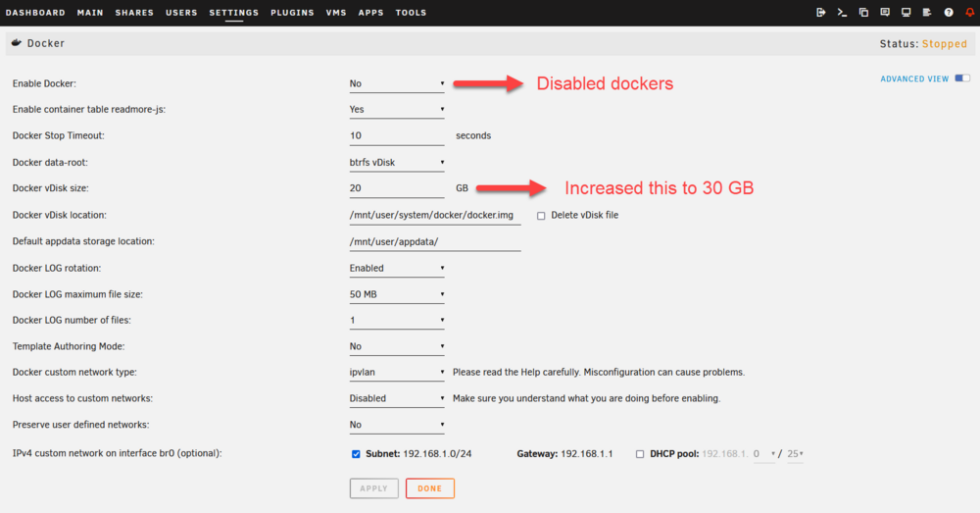Click the Gateway 192.168.1.1 text

564,454
